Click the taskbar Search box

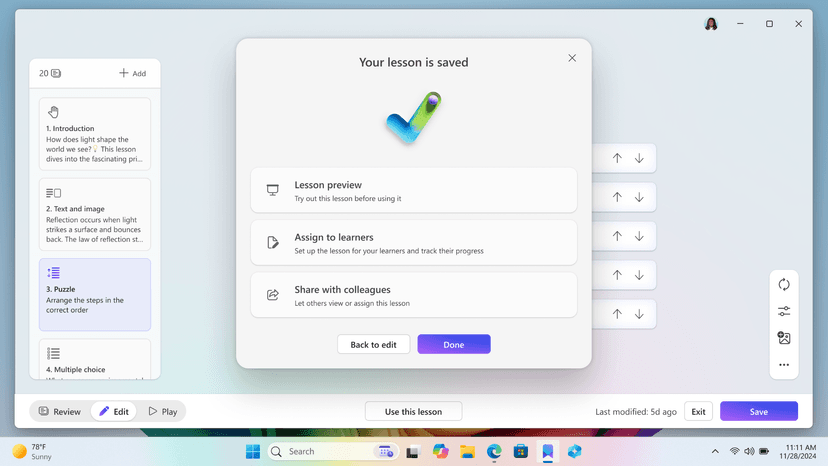tap(332, 452)
